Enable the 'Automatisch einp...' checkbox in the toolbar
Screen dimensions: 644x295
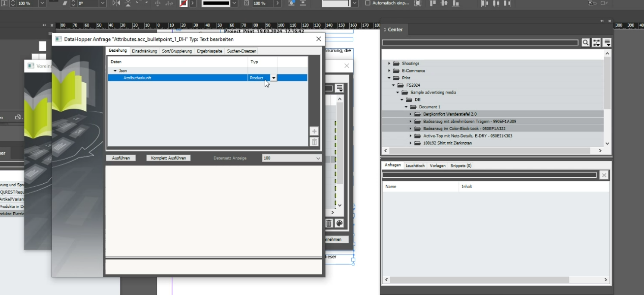pyautogui.click(x=367, y=3)
